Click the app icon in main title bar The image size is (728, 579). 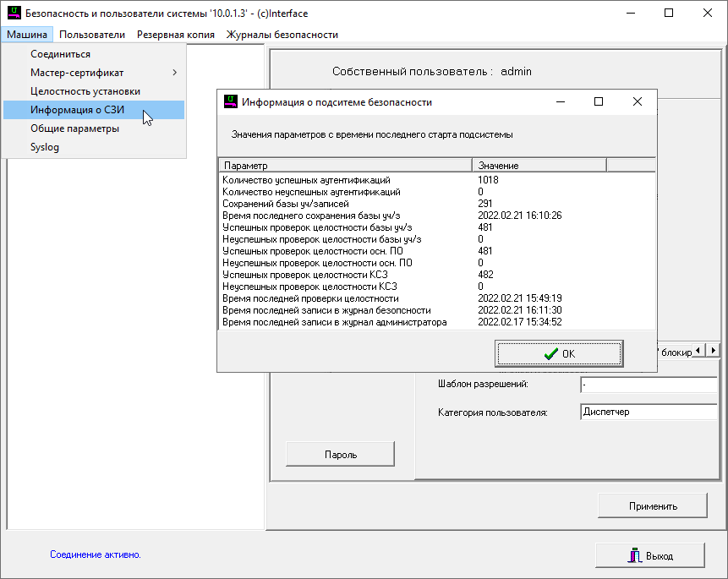[x=14, y=14]
